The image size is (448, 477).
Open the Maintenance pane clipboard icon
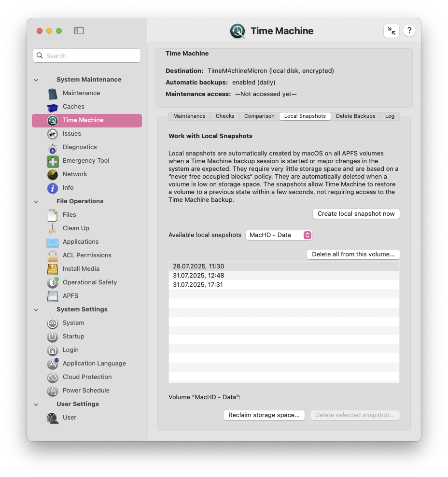(53, 93)
